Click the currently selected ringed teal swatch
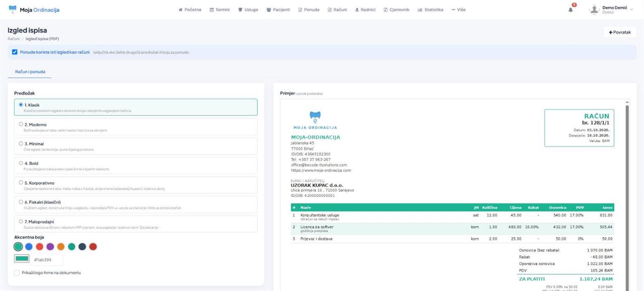The width and height of the screenshot is (644, 291). pyautogui.click(x=19, y=247)
